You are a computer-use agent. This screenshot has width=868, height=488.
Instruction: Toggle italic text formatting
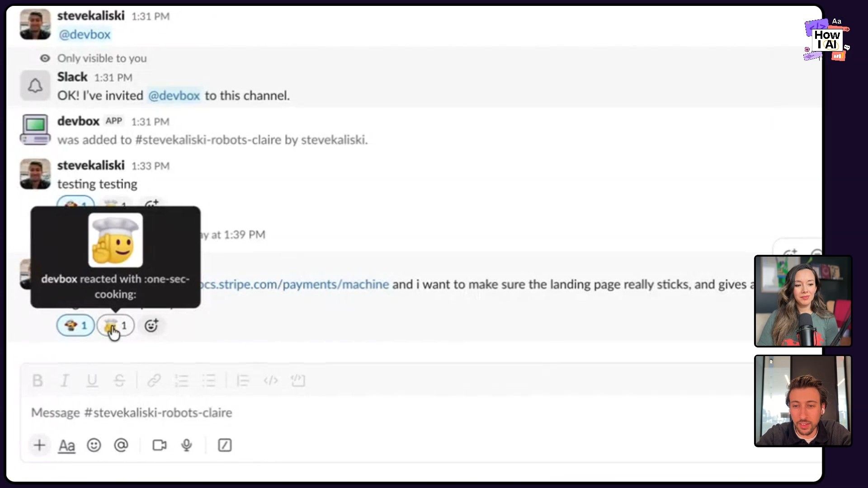65,381
